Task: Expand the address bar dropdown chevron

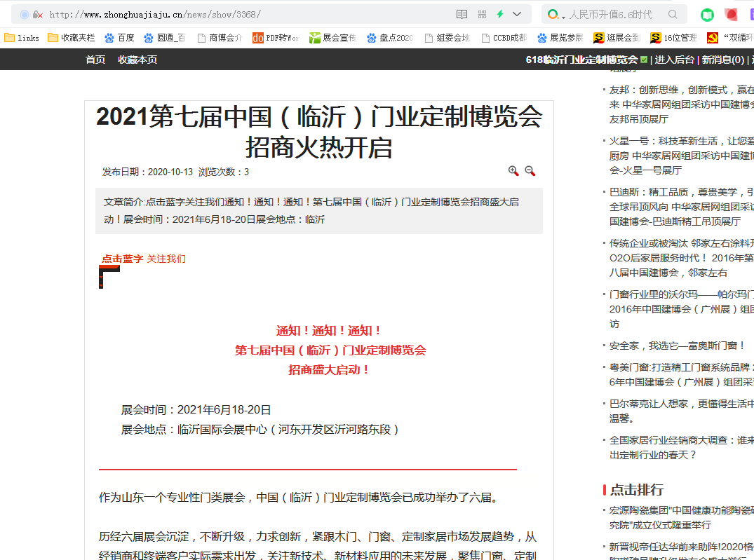Action: tap(518, 14)
